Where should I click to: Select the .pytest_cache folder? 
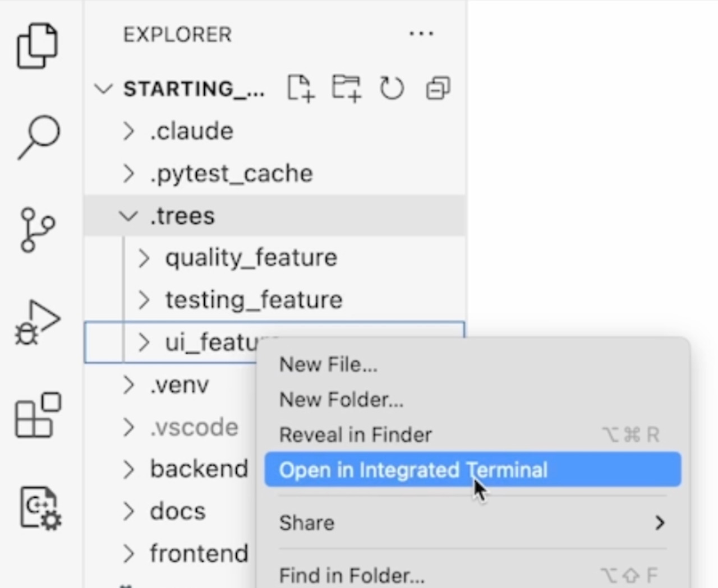[x=231, y=174]
